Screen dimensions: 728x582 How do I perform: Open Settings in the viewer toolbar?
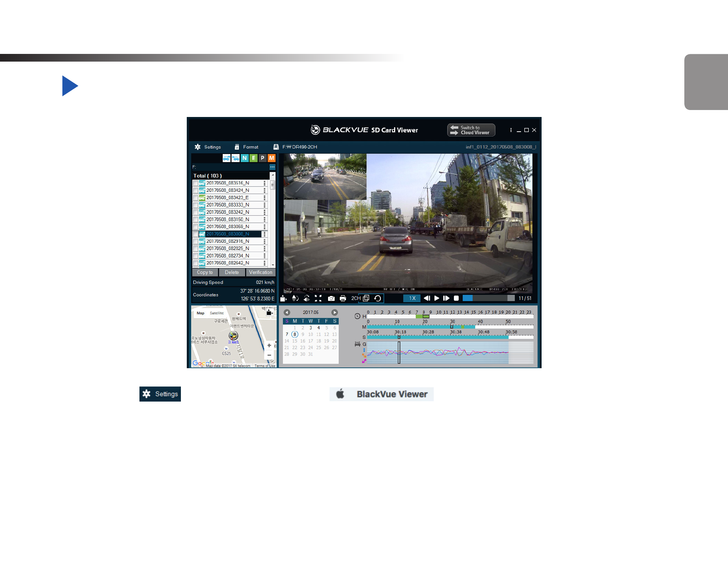pyautogui.click(x=208, y=147)
